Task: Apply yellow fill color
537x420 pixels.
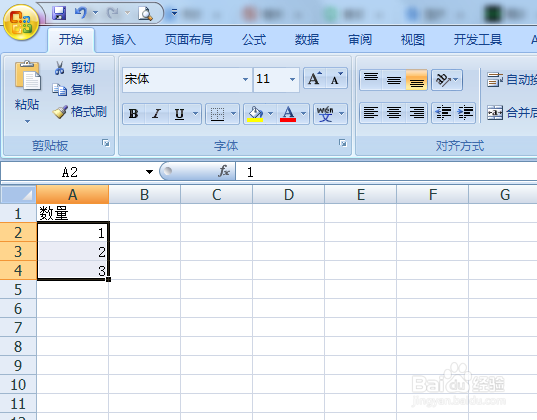Action: tap(255, 114)
